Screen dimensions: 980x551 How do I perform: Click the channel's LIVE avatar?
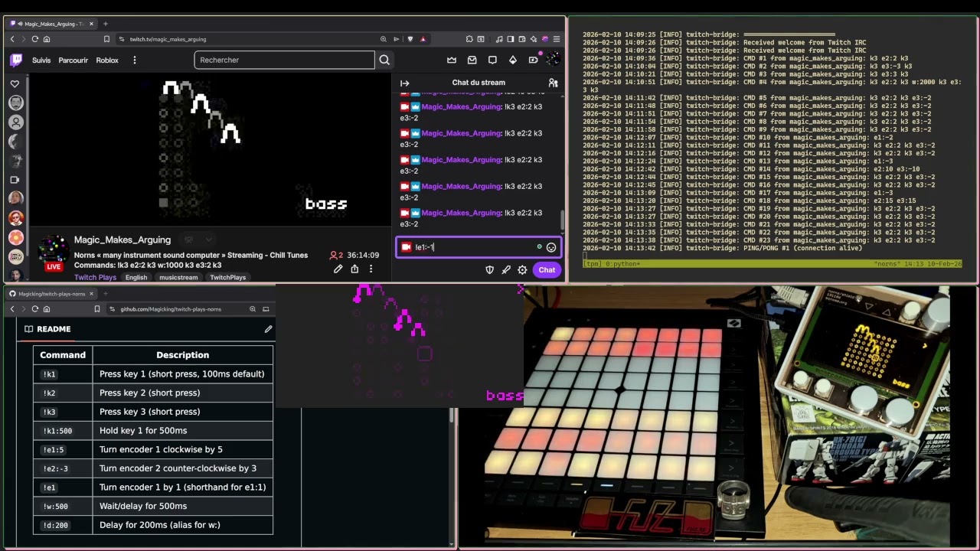point(54,253)
